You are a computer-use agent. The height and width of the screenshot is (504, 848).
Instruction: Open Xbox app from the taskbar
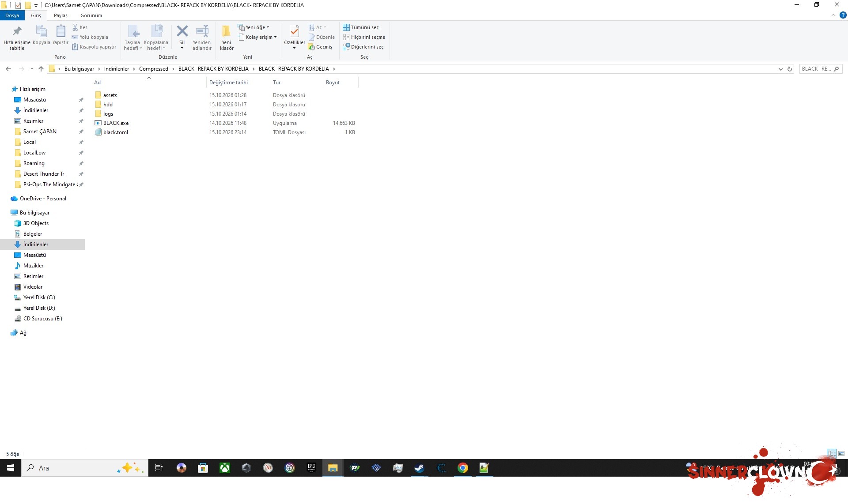click(225, 468)
